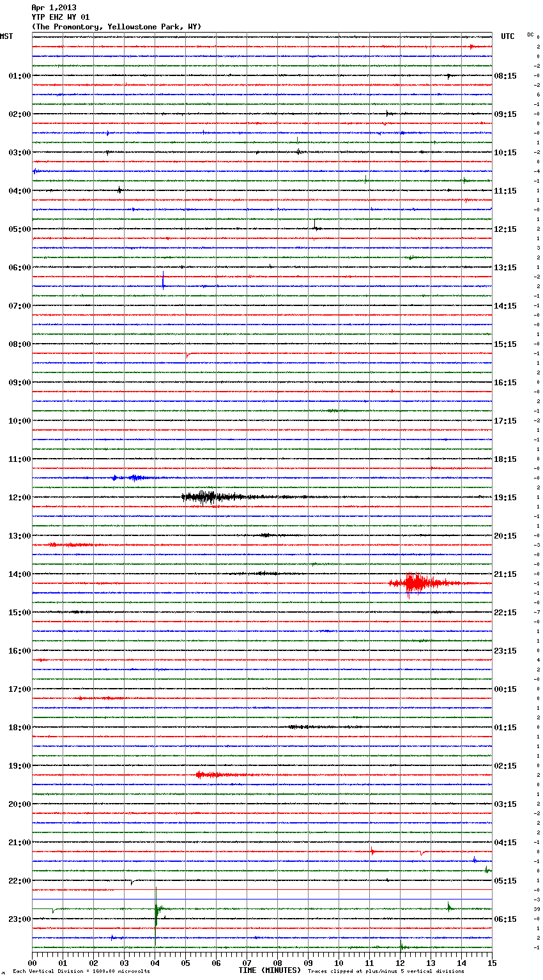This screenshot has width=543, height=980.
Task: Click the DC offset value "39"
Action: pos(537,909)
